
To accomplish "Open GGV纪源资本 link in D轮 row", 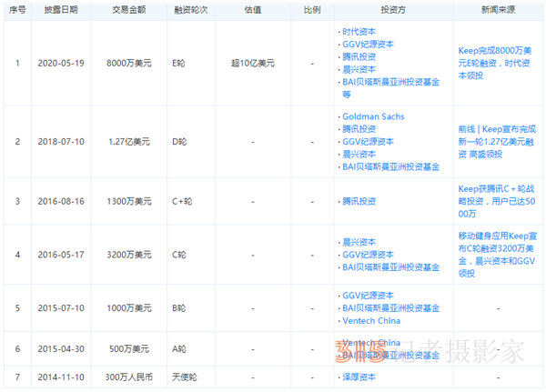I will click(368, 142).
